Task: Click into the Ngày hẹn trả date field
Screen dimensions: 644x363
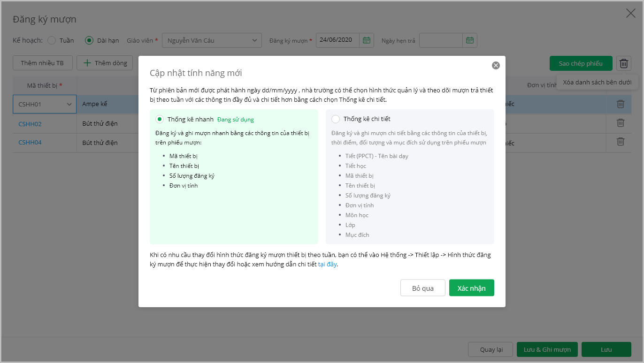Action: [x=441, y=40]
